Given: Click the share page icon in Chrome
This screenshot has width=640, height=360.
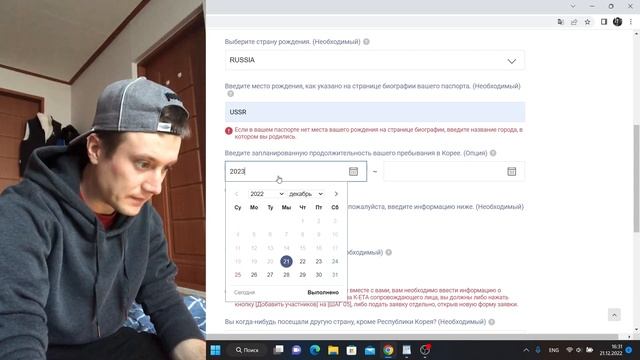Looking at the screenshot, I should click(574, 22).
